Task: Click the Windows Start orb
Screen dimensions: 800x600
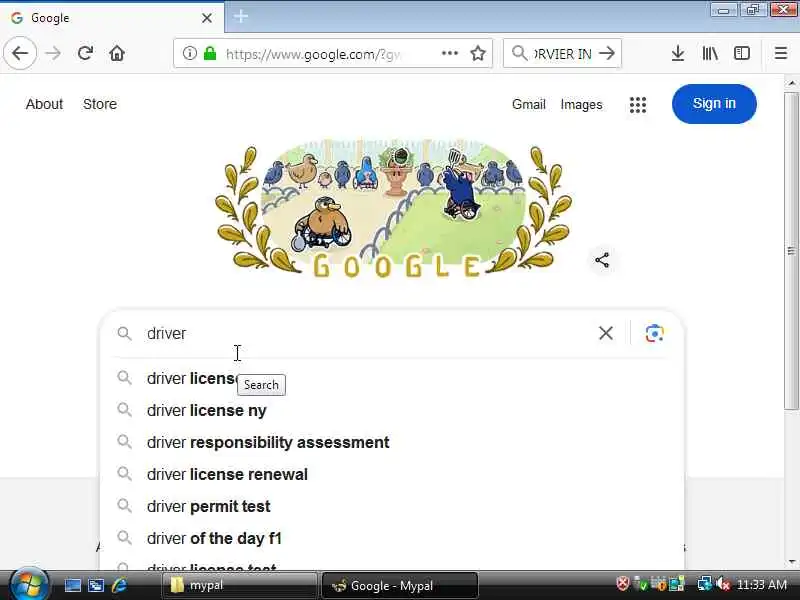Action: pyautogui.click(x=29, y=584)
